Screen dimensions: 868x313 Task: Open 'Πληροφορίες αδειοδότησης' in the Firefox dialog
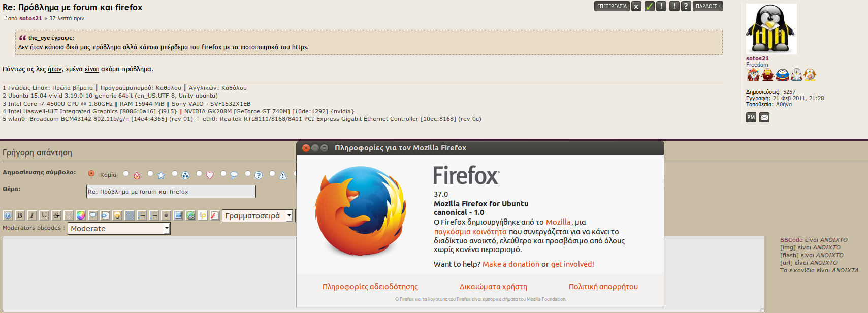point(370,287)
